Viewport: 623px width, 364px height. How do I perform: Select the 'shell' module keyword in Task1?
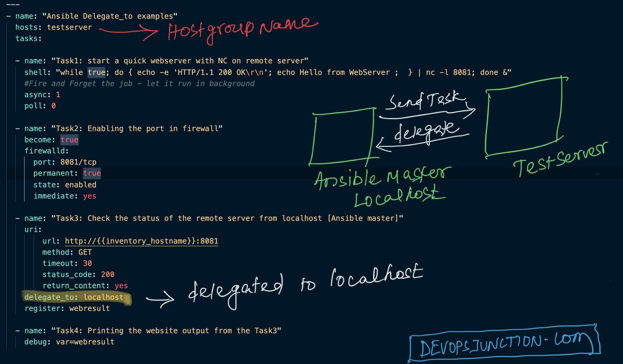33,72
